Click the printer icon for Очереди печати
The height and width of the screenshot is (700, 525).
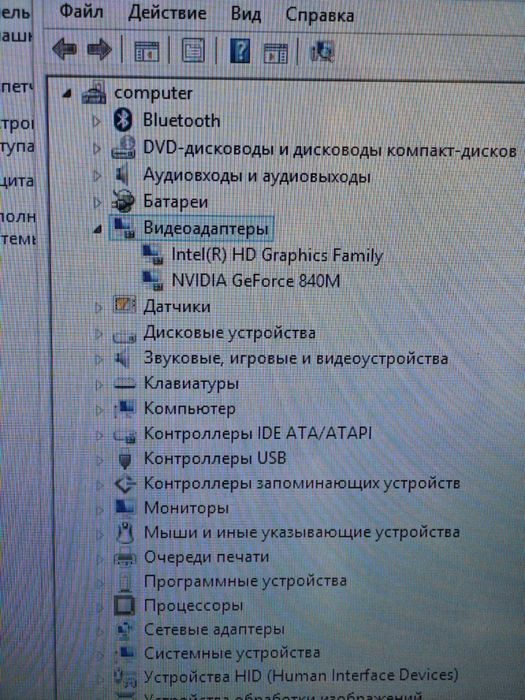click(x=125, y=557)
